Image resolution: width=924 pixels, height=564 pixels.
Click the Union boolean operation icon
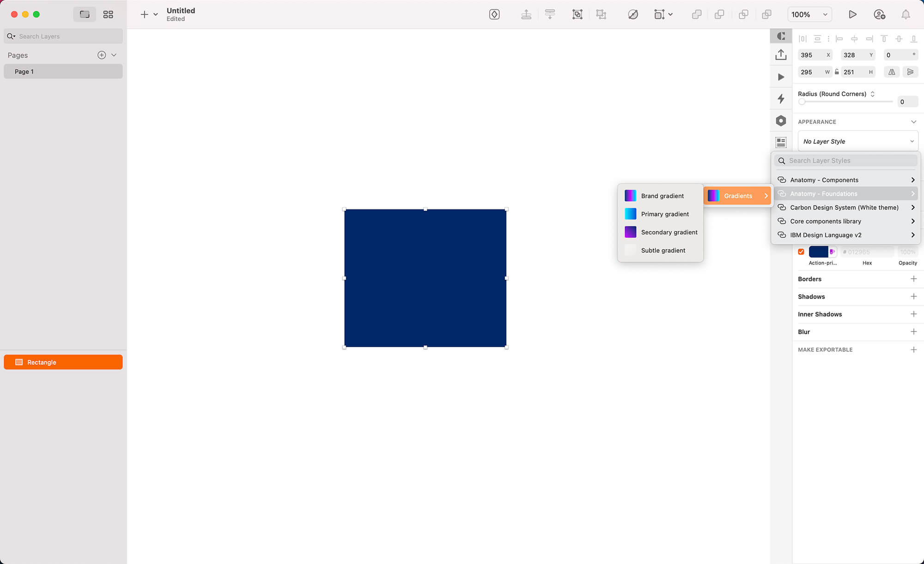coord(697,14)
